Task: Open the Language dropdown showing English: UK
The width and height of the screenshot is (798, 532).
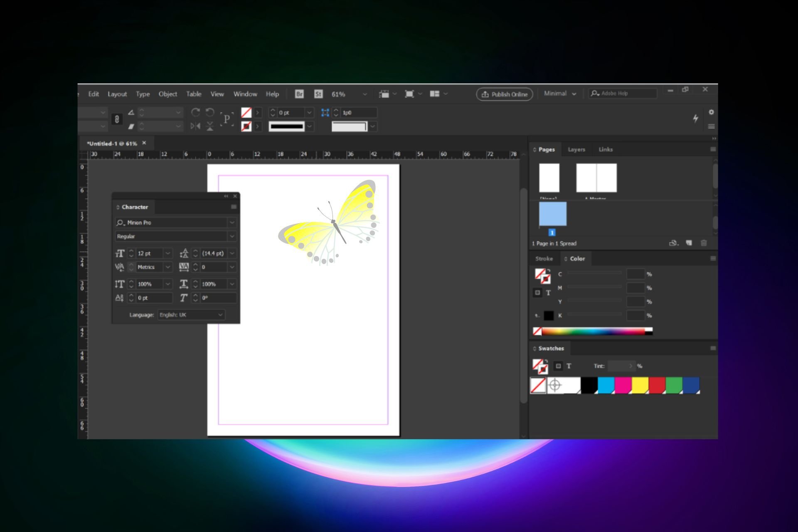Action: (192, 315)
